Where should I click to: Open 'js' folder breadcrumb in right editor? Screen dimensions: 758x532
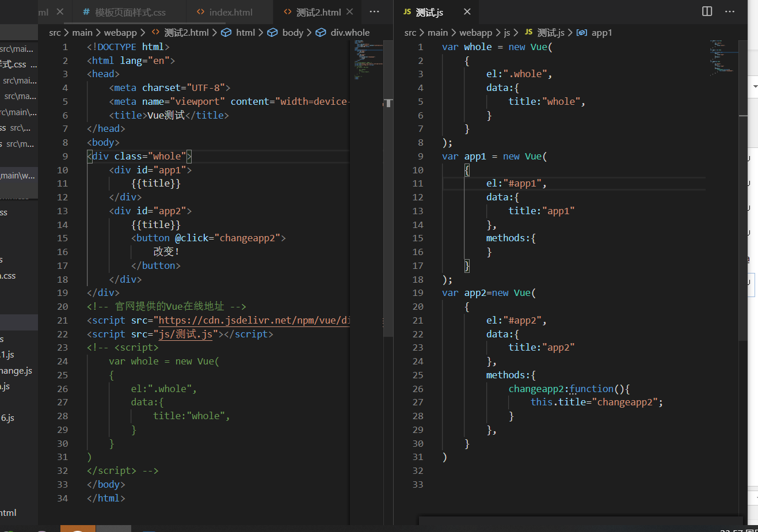(507, 33)
